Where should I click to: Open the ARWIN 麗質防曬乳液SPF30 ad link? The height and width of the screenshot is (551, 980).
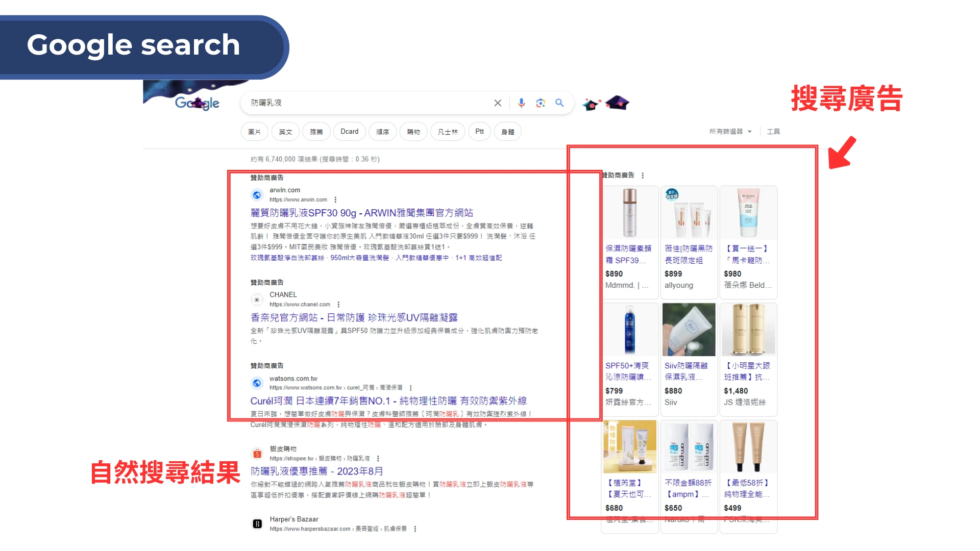click(361, 213)
